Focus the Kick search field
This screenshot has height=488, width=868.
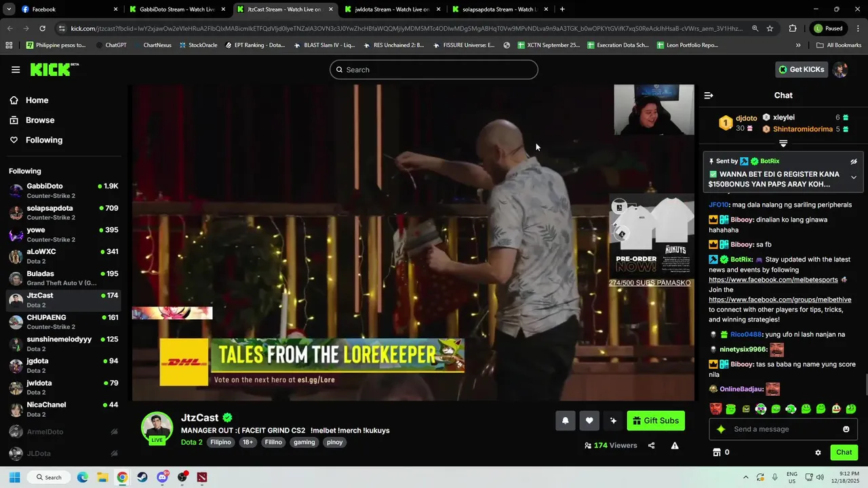[434, 70]
